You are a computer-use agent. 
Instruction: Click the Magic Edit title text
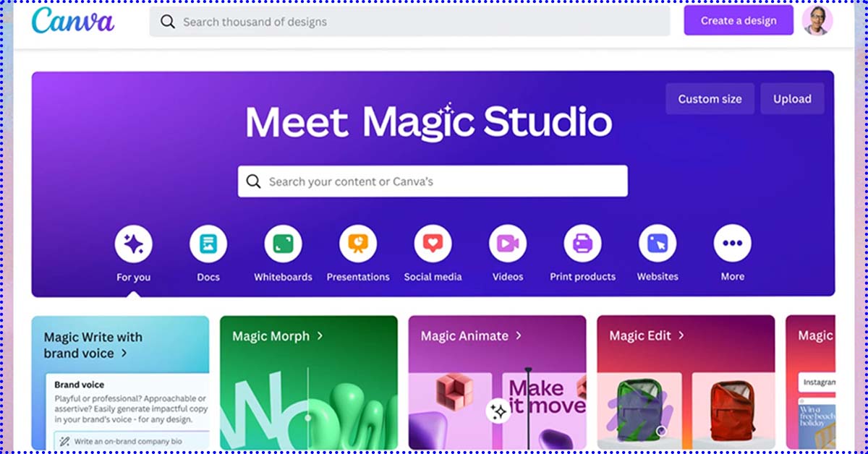[640, 336]
